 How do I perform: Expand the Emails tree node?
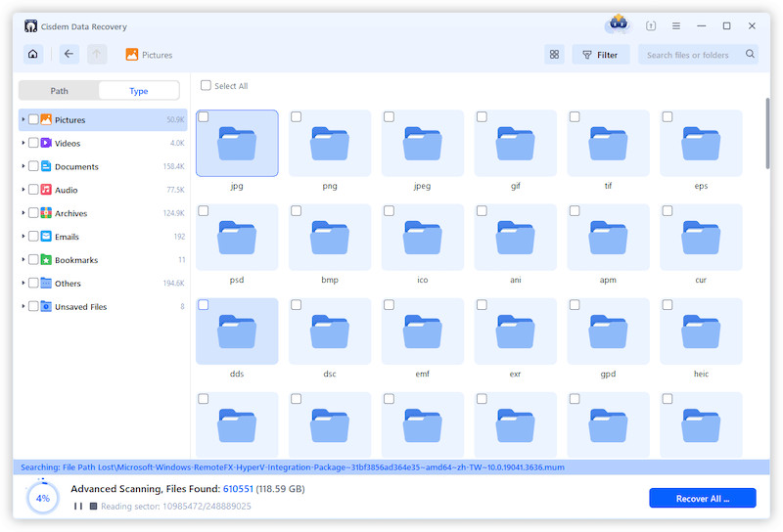pyautogui.click(x=23, y=236)
